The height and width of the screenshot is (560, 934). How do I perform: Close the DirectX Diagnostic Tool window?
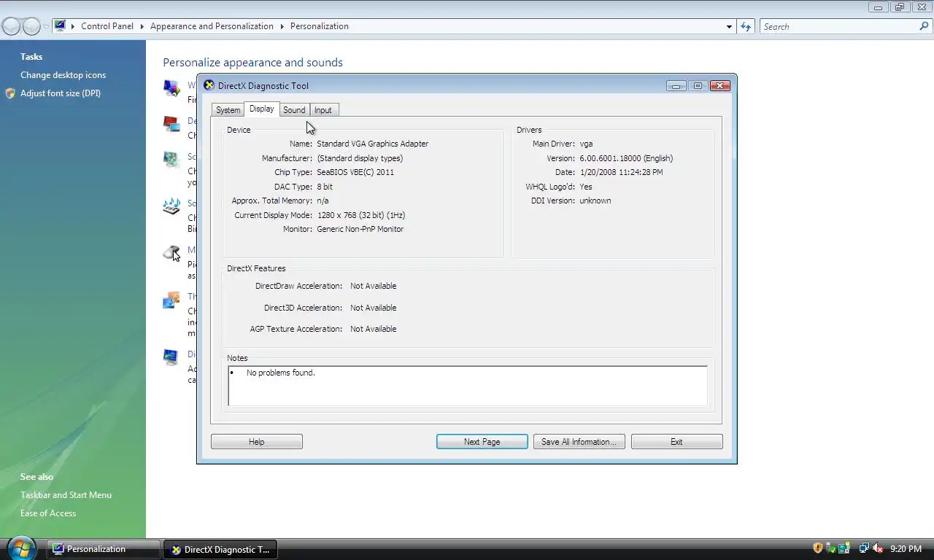coord(719,86)
